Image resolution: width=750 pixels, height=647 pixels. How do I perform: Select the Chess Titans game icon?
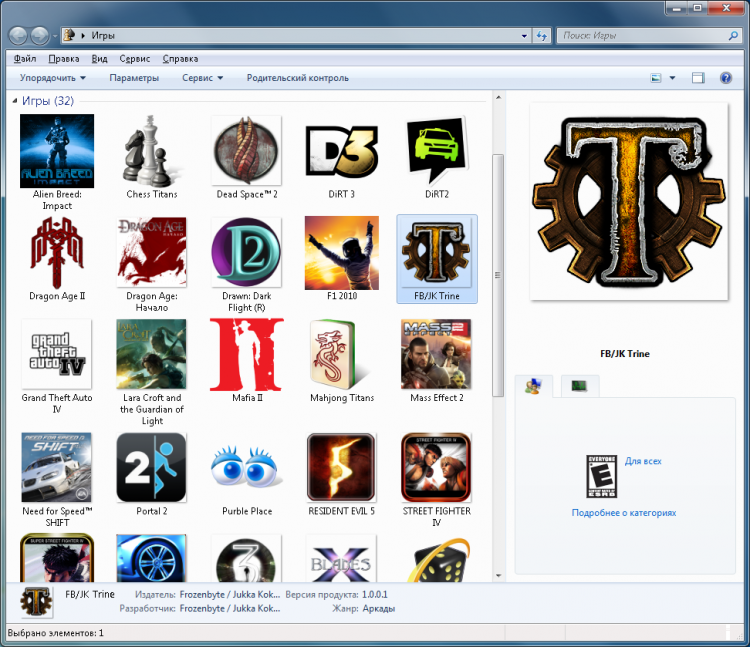coord(152,151)
